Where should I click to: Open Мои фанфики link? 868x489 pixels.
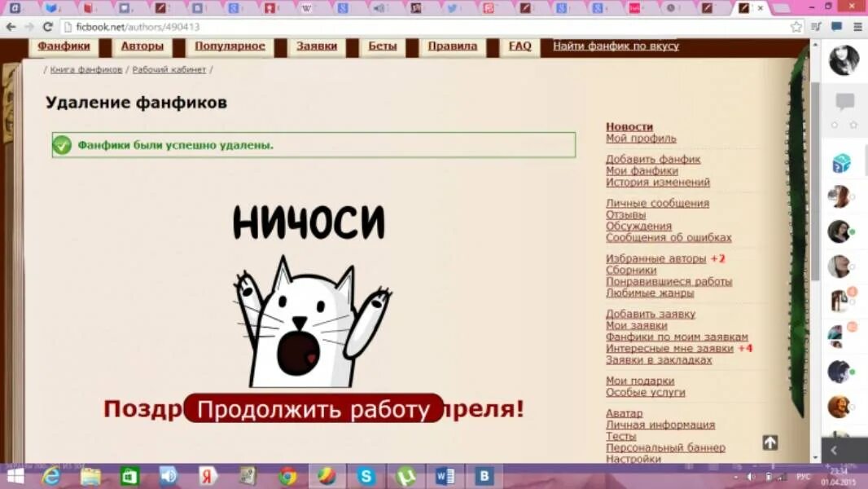pyautogui.click(x=642, y=170)
